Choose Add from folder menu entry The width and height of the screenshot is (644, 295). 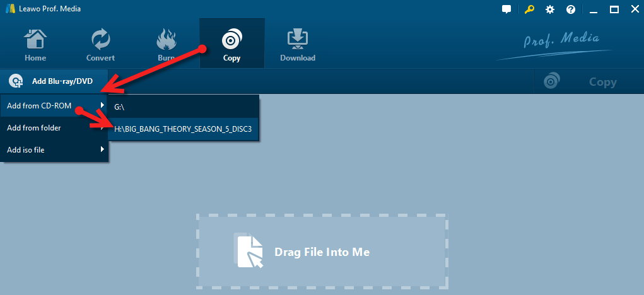point(54,128)
